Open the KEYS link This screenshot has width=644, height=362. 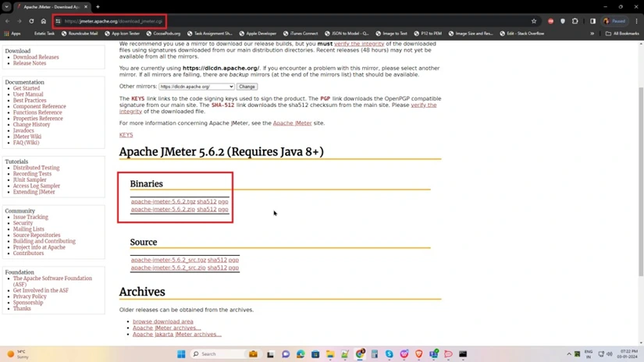(126, 135)
